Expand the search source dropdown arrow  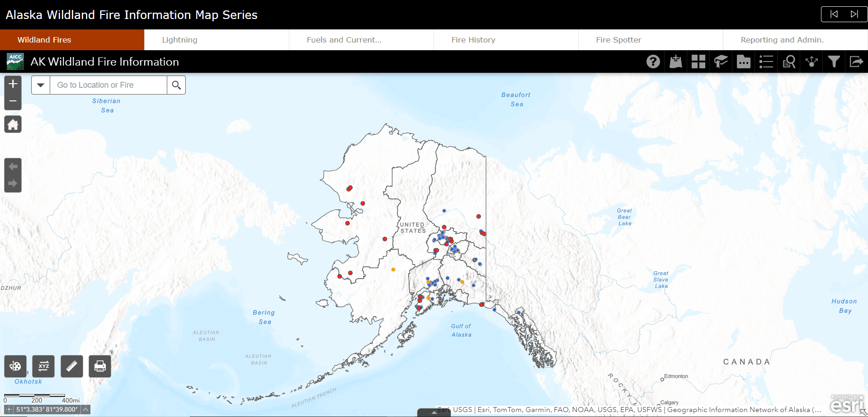point(41,85)
